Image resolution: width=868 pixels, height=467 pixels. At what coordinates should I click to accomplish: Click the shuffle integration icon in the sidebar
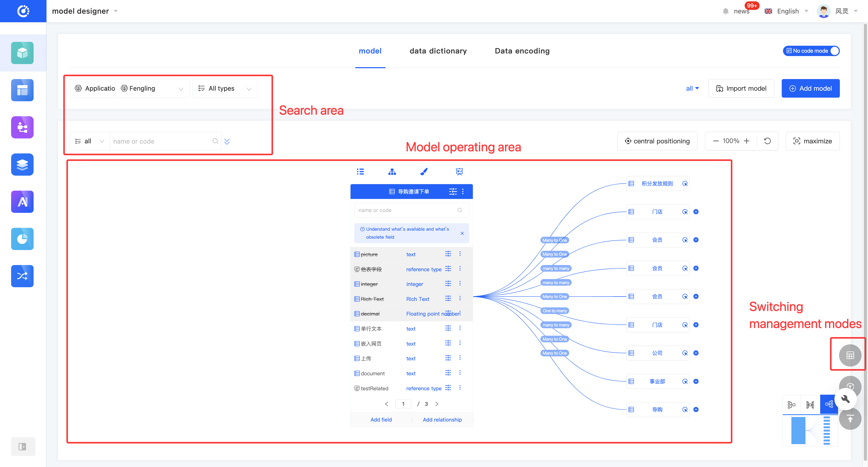pyautogui.click(x=22, y=276)
